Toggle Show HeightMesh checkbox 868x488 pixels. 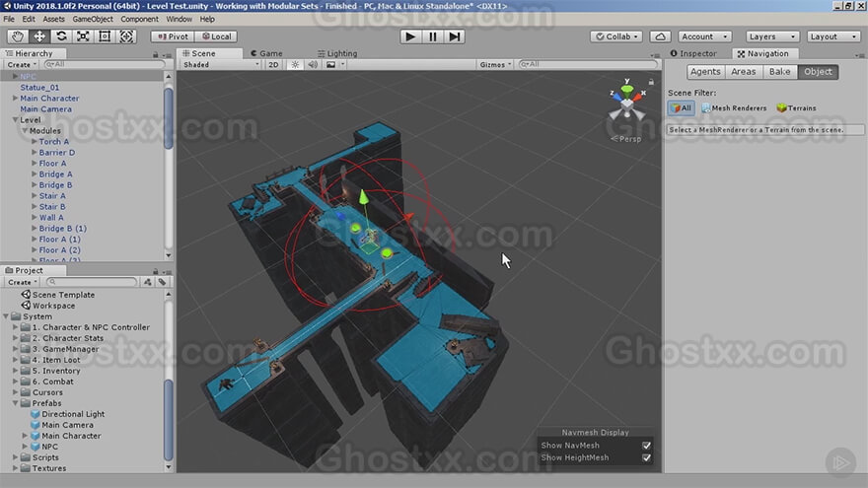(646, 457)
